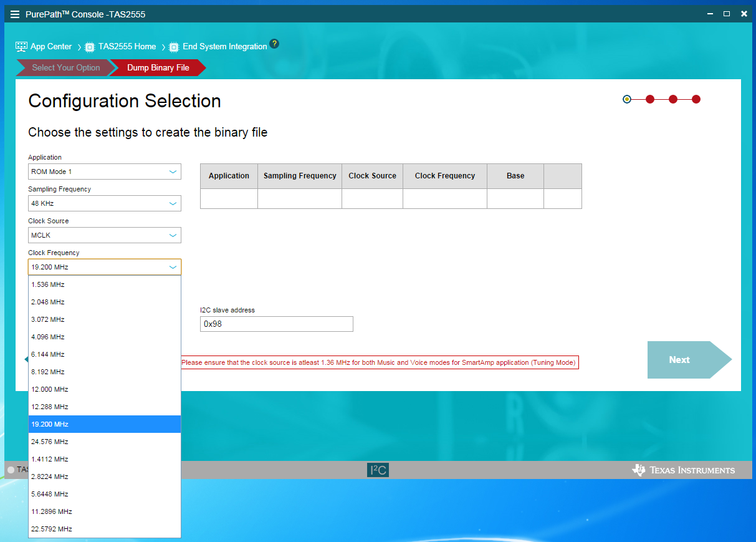756x542 pixels.
Task: Collapse the Clock Frequency dropdown
Action: (105, 267)
